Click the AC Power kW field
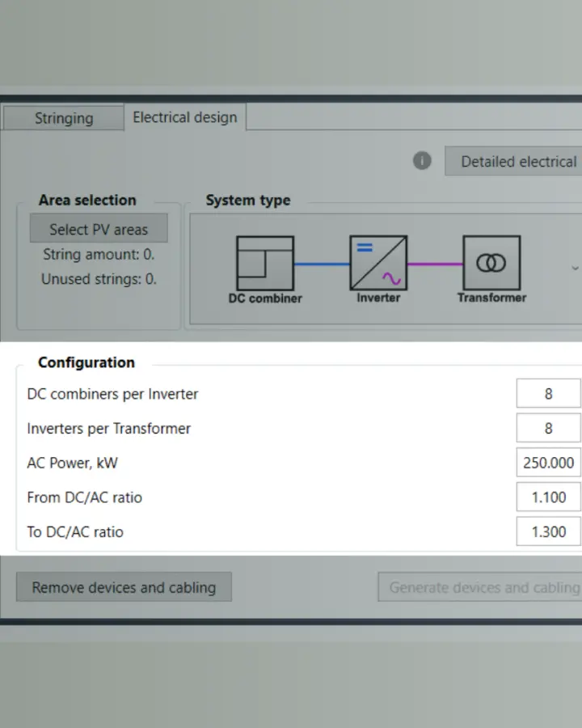 coord(549,463)
